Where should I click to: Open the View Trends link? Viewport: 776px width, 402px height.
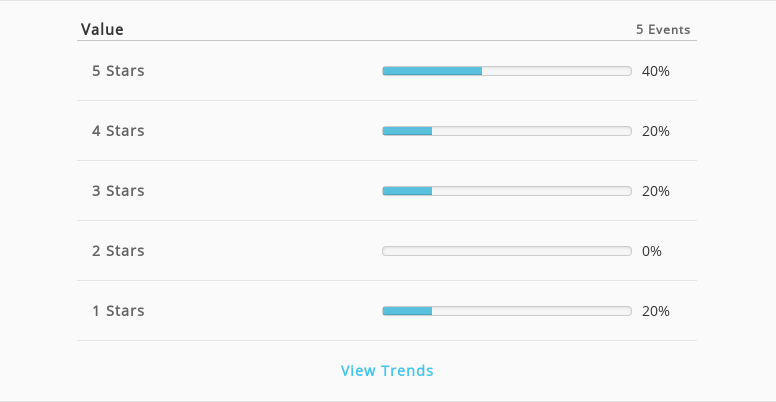387,370
